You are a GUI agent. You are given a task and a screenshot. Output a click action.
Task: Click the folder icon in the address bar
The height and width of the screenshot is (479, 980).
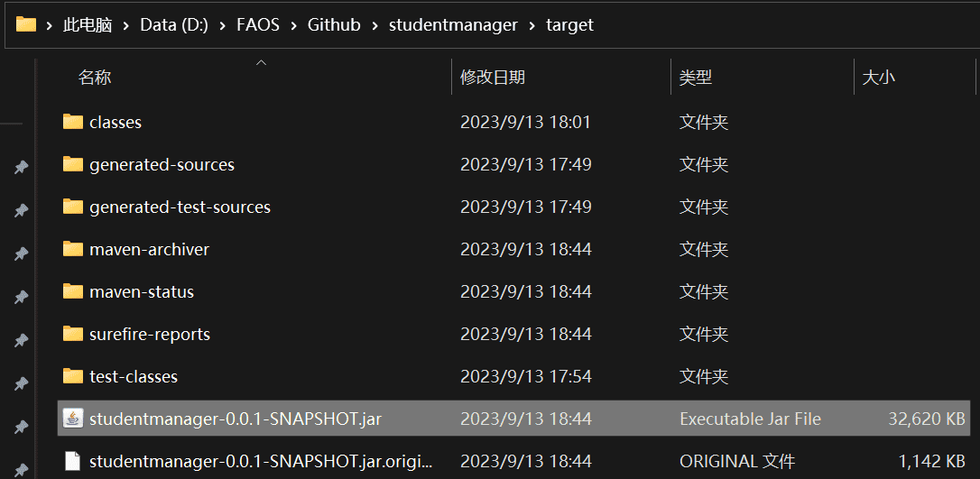[25, 25]
